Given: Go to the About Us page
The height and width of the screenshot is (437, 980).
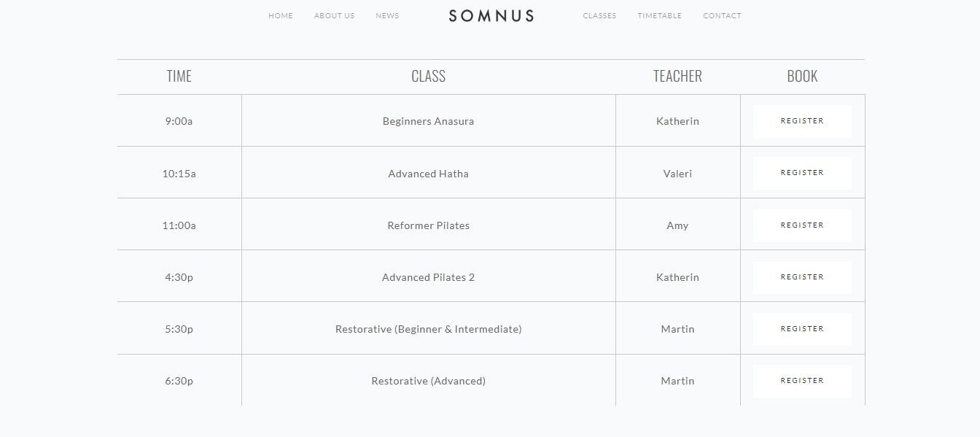Looking at the screenshot, I should pyautogui.click(x=334, y=15).
